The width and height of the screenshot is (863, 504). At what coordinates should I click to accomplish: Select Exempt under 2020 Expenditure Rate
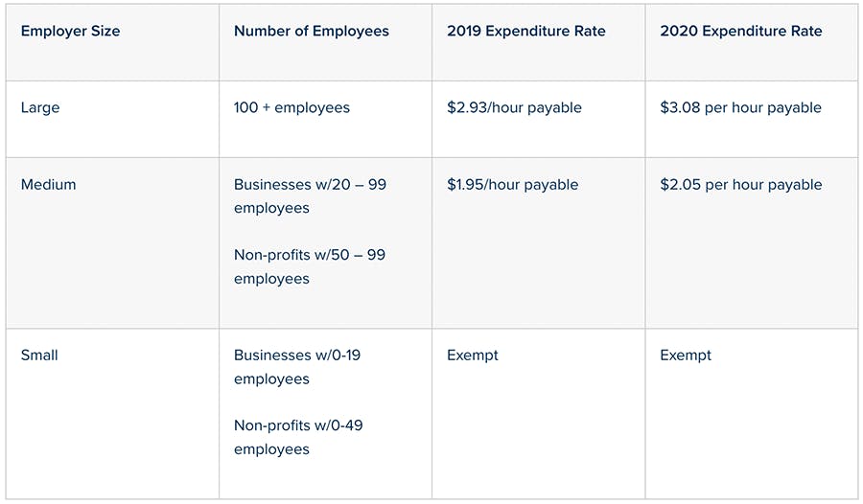686,355
